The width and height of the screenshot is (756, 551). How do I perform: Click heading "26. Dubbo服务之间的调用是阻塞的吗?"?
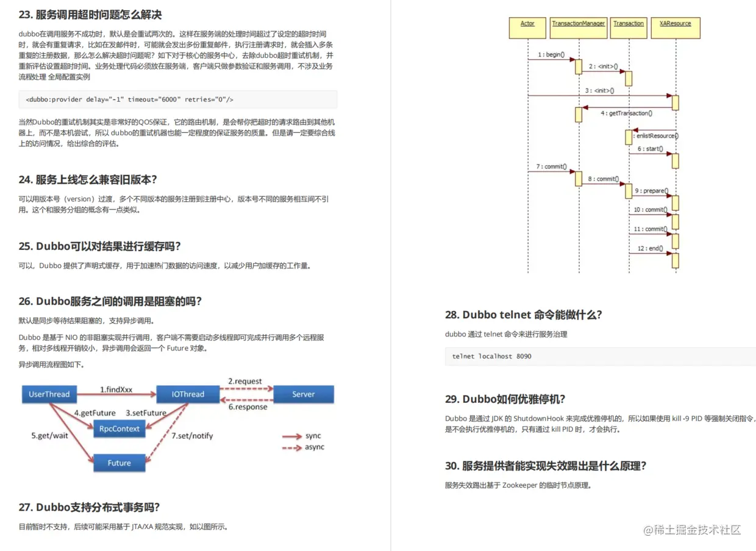click(x=110, y=301)
